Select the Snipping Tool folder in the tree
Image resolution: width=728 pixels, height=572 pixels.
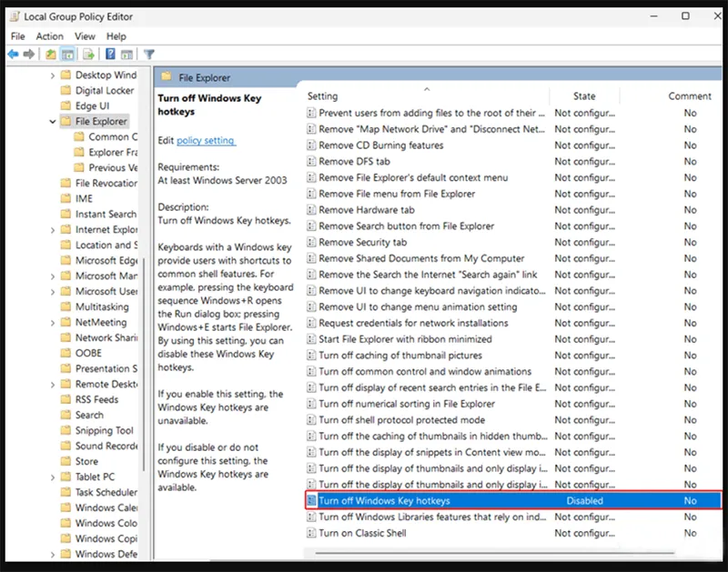tap(104, 430)
